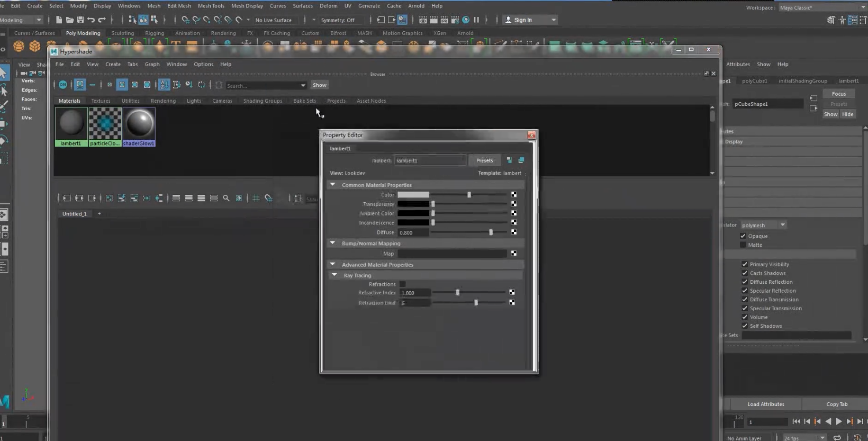Click reverse sort order icon in browser
This screenshot has height=441, width=868.
coord(202,85)
